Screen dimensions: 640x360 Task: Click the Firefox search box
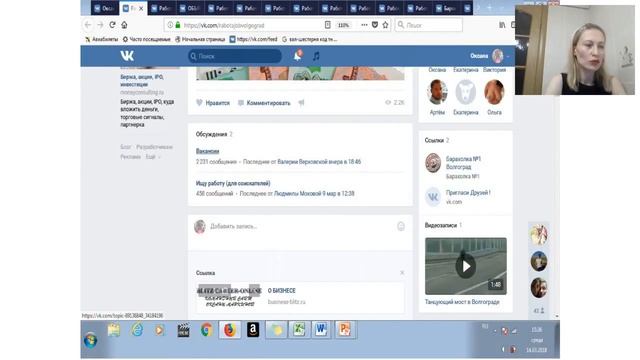pyautogui.click(x=429, y=25)
